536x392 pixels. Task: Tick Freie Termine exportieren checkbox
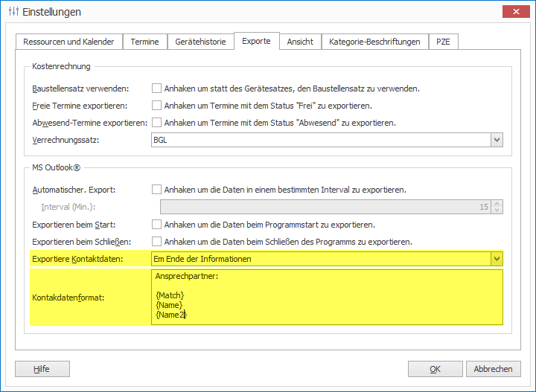pos(156,106)
